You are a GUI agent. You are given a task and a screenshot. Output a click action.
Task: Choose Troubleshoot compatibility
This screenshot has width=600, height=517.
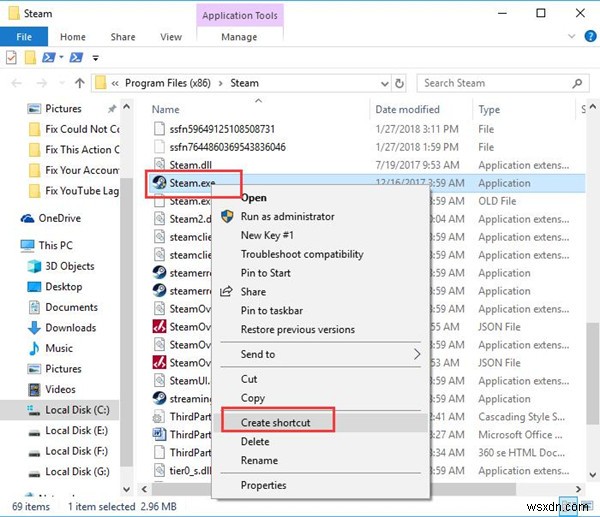tap(302, 254)
